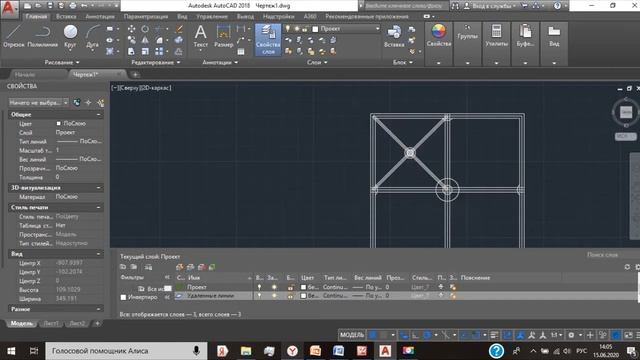The image size is (640, 360).
Task: Check the Инвертиро filter checkbox
Action: coord(123,297)
